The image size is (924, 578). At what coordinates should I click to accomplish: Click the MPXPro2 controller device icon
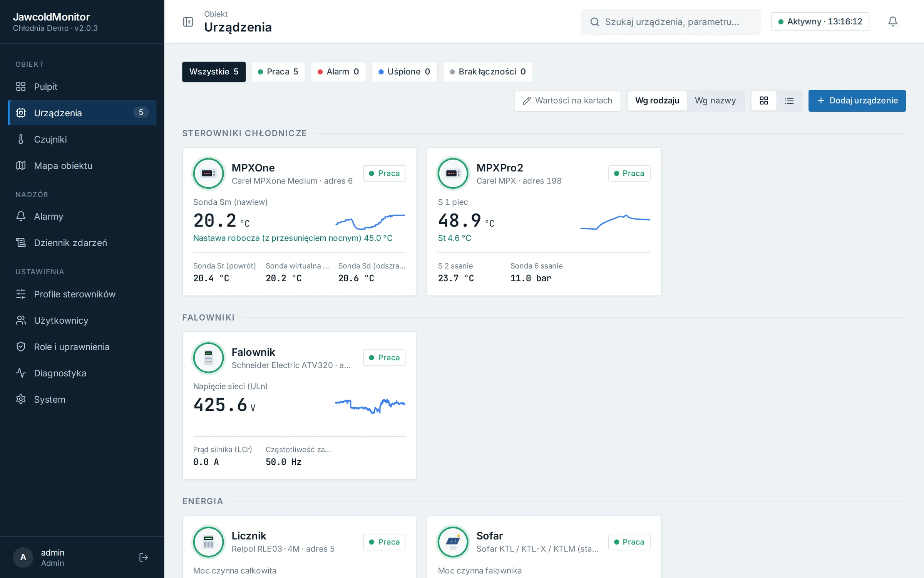pyautogui.click(x=453, y=173)
